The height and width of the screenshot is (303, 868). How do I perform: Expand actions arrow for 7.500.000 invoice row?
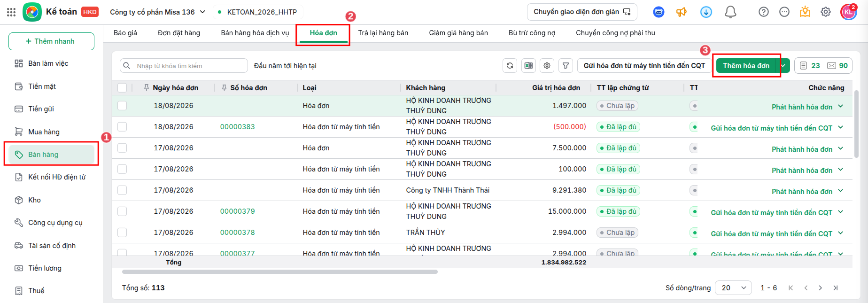click(841, 149)
